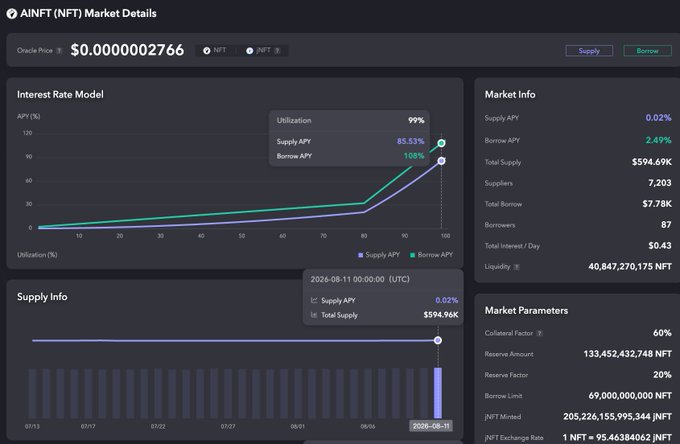Click the Total Supply bar-chart icon in the tooltip
This screenshot has width=680, height=444.
click(314, 315)
